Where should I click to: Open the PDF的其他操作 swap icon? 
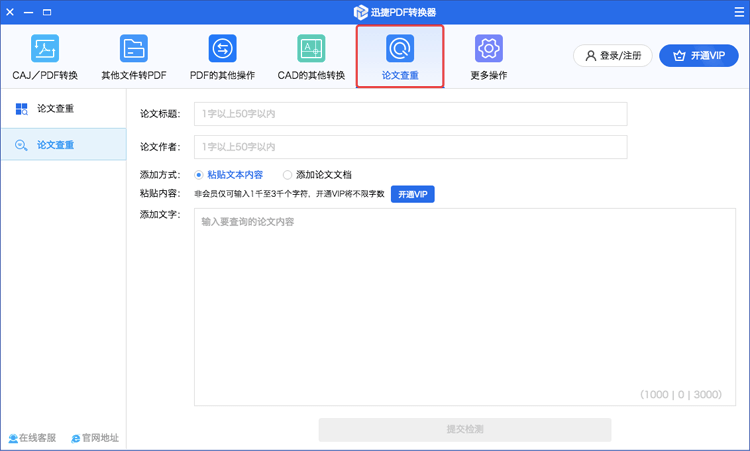pyautogui.click(x=222, y=48)
